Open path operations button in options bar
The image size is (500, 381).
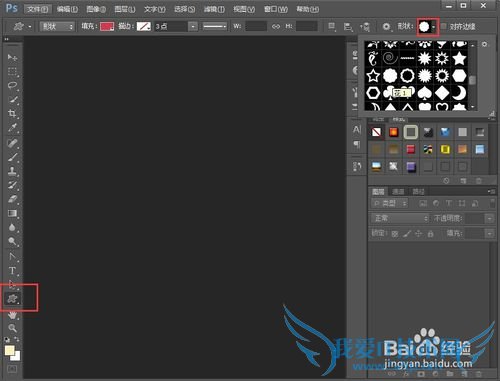[x=332, y=26]
